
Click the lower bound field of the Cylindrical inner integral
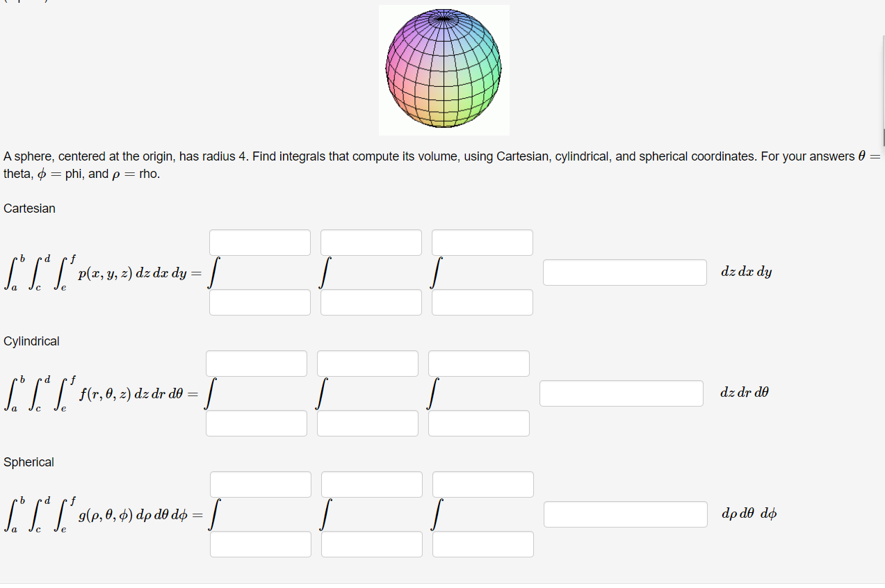(478, 423)
